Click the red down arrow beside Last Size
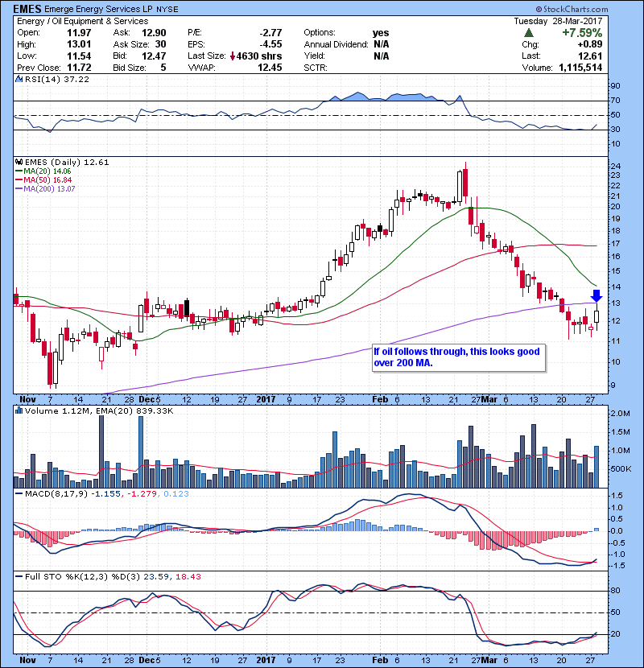The image size is (644, 668). coord(233,56)
